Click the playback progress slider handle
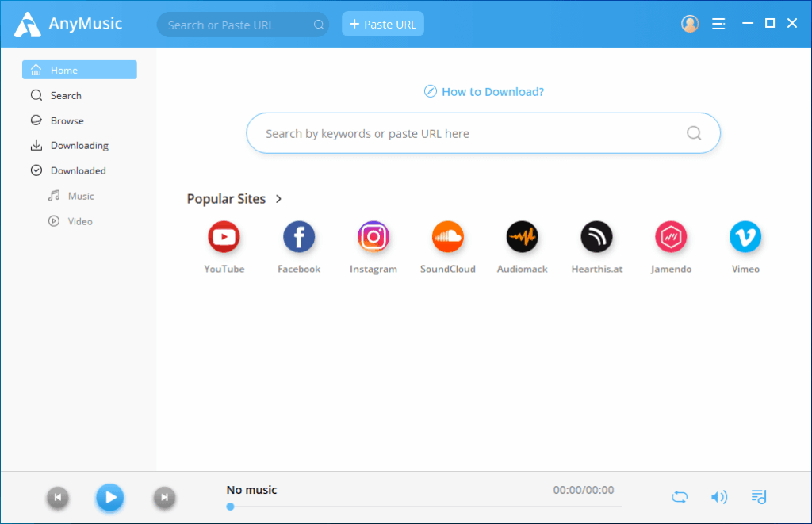Viewport: 812px width, 524px height. point(231,507)
